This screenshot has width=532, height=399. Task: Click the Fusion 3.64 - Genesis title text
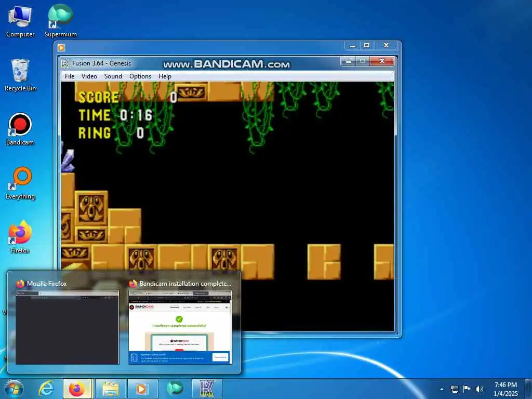click(x=101, y=63)
